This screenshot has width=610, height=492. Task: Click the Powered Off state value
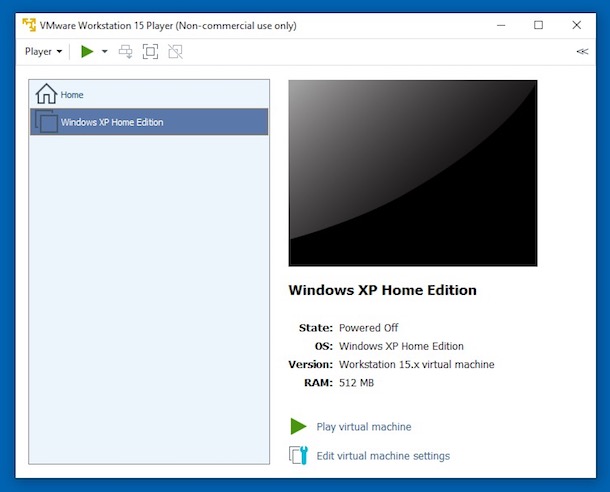[368, 328]
